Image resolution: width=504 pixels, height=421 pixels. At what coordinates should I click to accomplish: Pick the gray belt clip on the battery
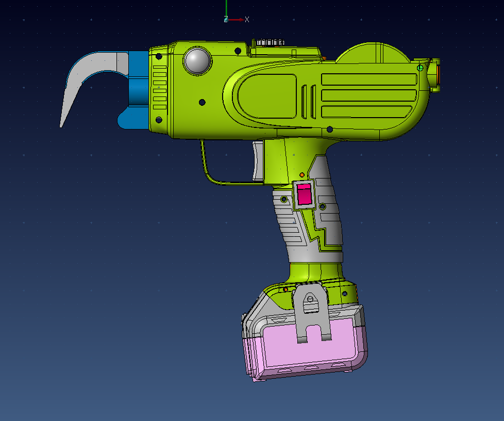point(311,312)
